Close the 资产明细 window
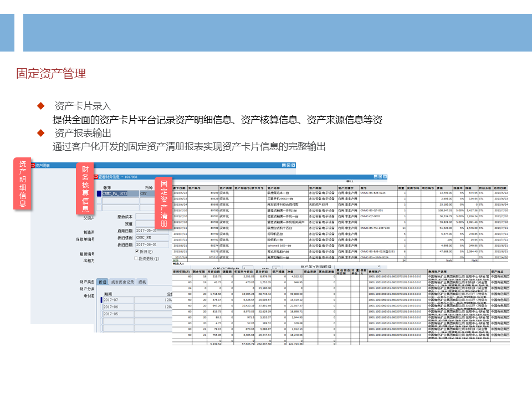The height and width of the screenshot is (399, 532). click(x=294, y=165)
